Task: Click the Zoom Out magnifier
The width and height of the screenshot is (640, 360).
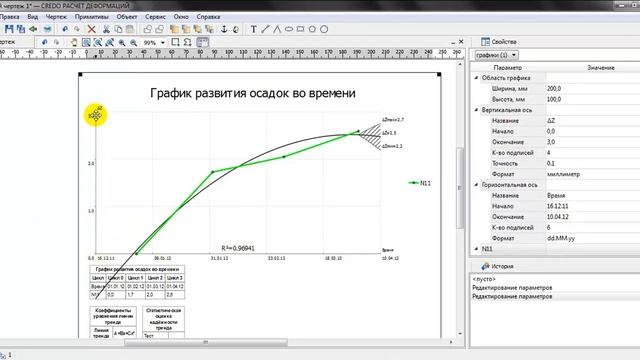Action: 133,42
